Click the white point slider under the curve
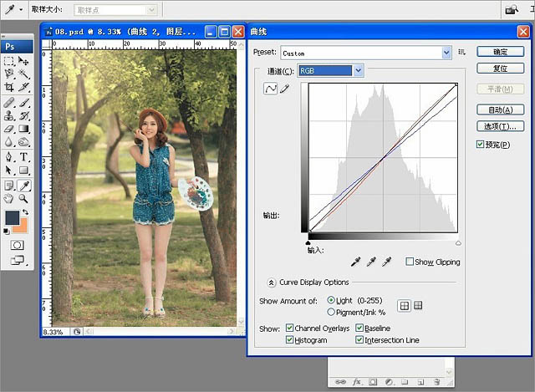This screenshot has width=535, height=392. 458,242
